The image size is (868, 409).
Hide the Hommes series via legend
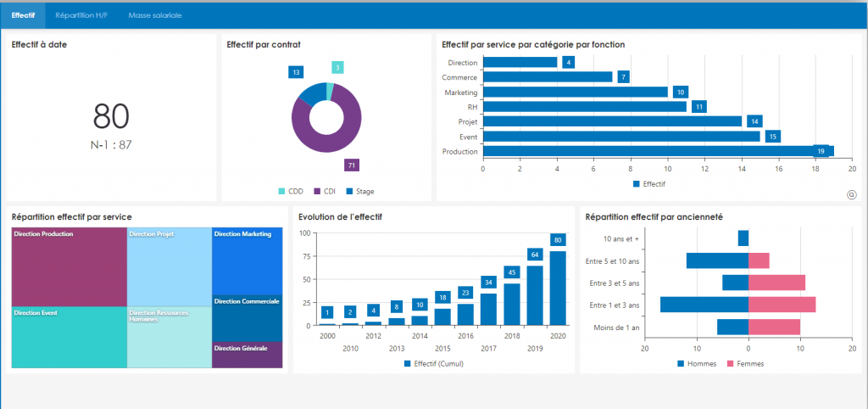pyautogui.click(x=696, y=364)
